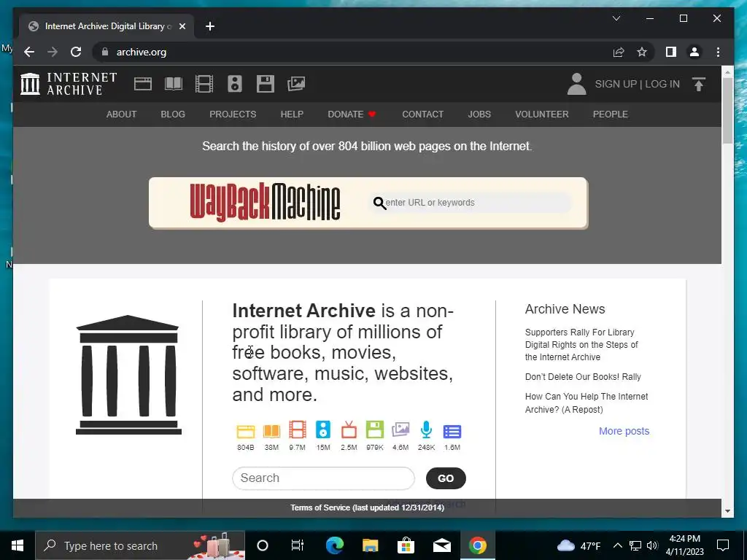747x560 pixels.
Task: Click the GO search button
Action: pos(446,478)
